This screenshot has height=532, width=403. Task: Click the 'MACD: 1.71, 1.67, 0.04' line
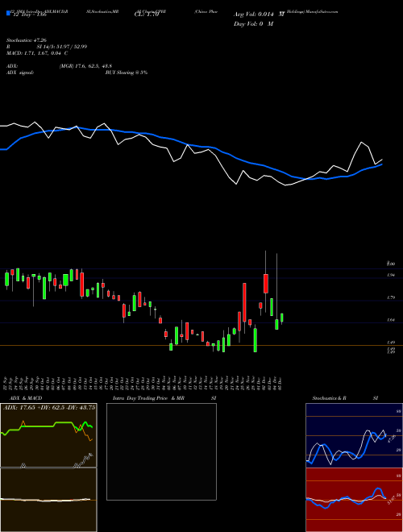click(x=37, y=53)
